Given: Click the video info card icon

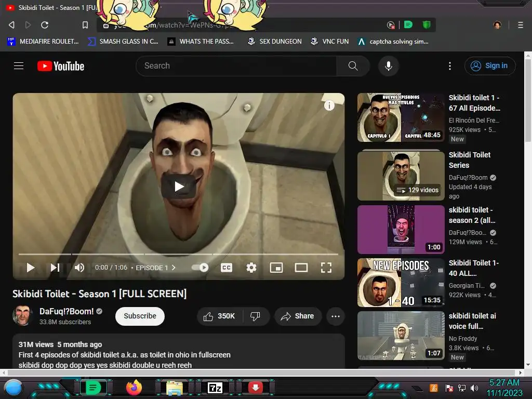Looking at the screenshot, I should 329,105.
